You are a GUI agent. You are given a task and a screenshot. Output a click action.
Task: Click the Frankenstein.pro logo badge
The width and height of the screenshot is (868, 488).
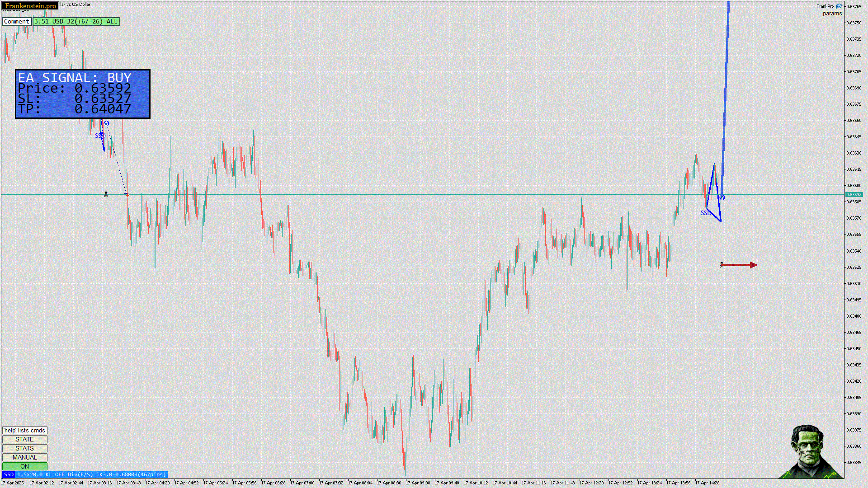(30, 6)
